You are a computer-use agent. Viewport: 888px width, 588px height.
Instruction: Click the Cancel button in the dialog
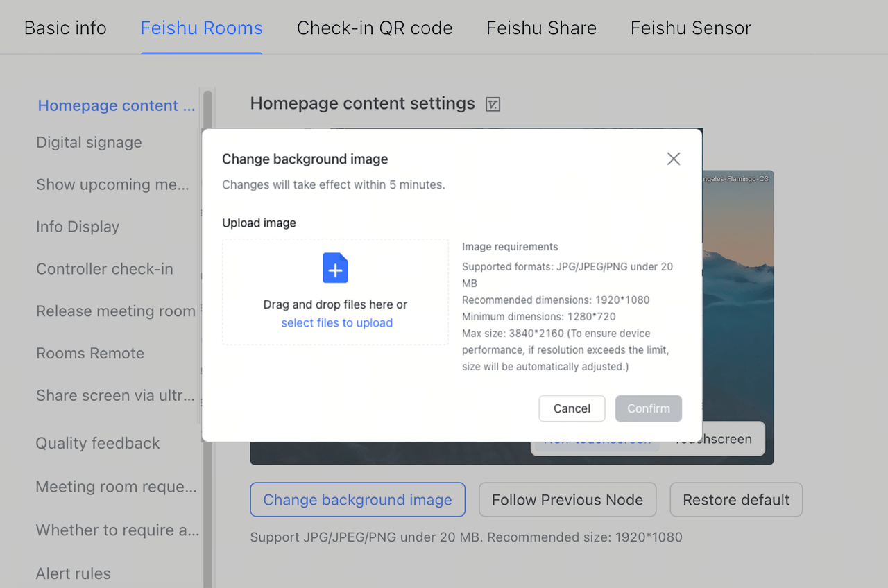[572, 408]
